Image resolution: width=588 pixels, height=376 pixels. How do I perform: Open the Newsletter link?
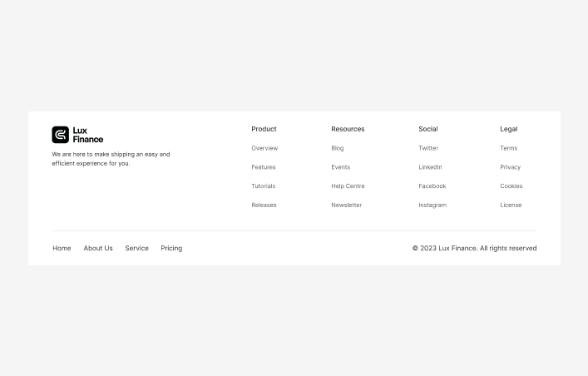346,205
